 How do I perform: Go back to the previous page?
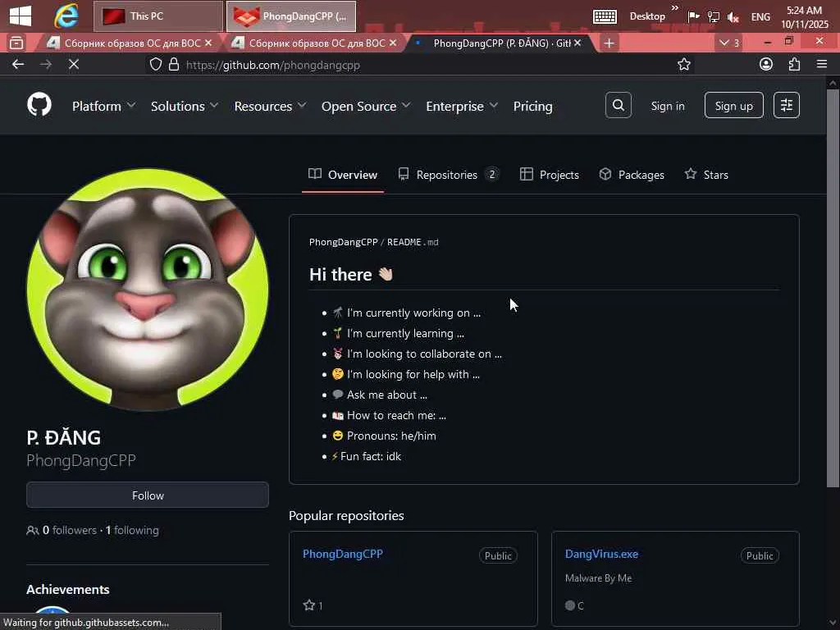click(x=18, y=64)
